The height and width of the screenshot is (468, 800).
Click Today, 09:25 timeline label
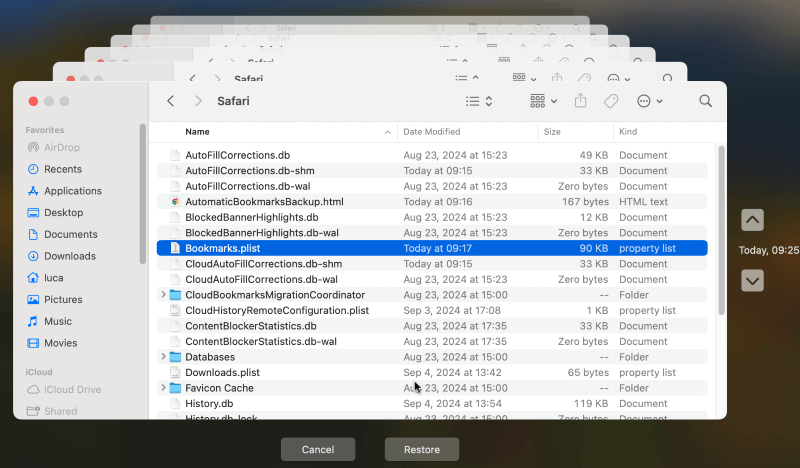(x=768, y=250)
